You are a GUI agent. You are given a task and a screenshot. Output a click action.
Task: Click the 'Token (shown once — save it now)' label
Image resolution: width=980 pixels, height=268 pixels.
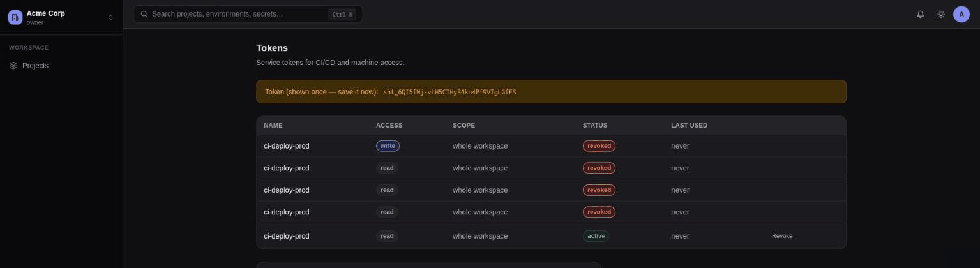pos(321,92)
